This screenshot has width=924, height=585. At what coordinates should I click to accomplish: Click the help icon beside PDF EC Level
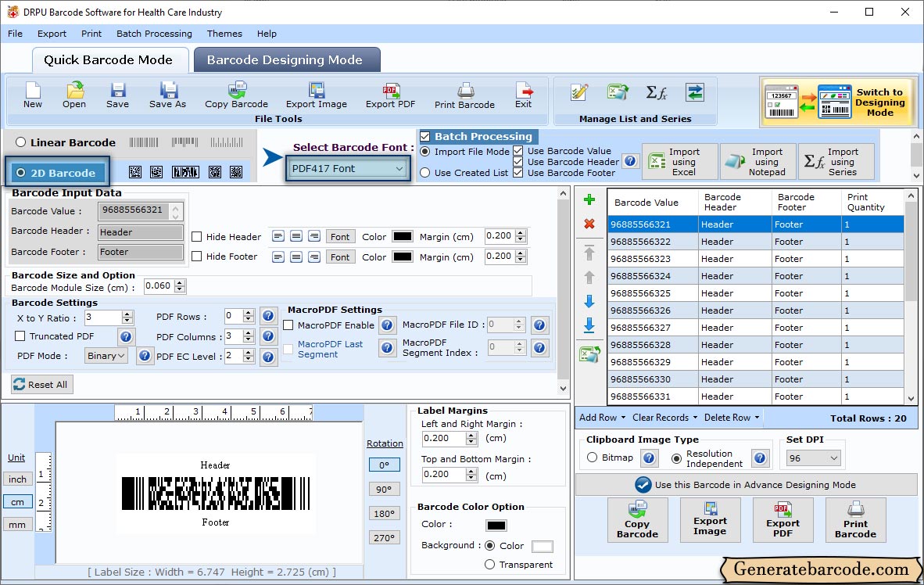click(x=268, y=357)
